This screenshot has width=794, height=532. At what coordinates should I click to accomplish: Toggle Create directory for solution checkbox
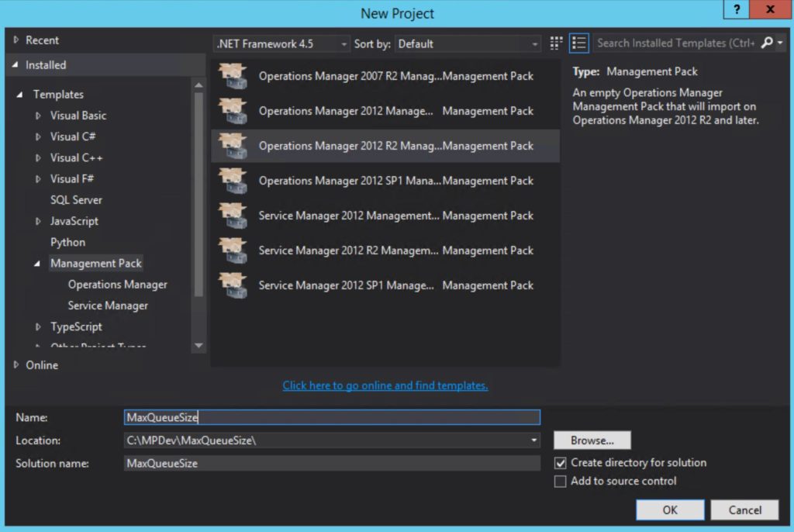560,462
